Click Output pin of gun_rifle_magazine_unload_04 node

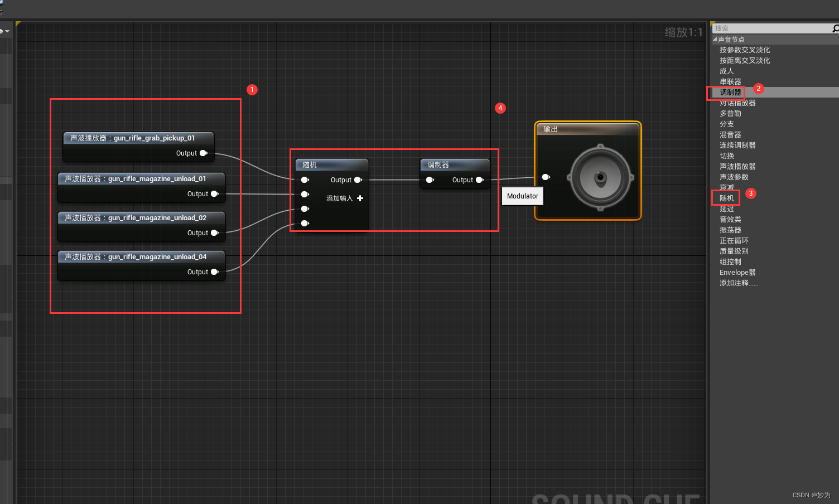215,272
